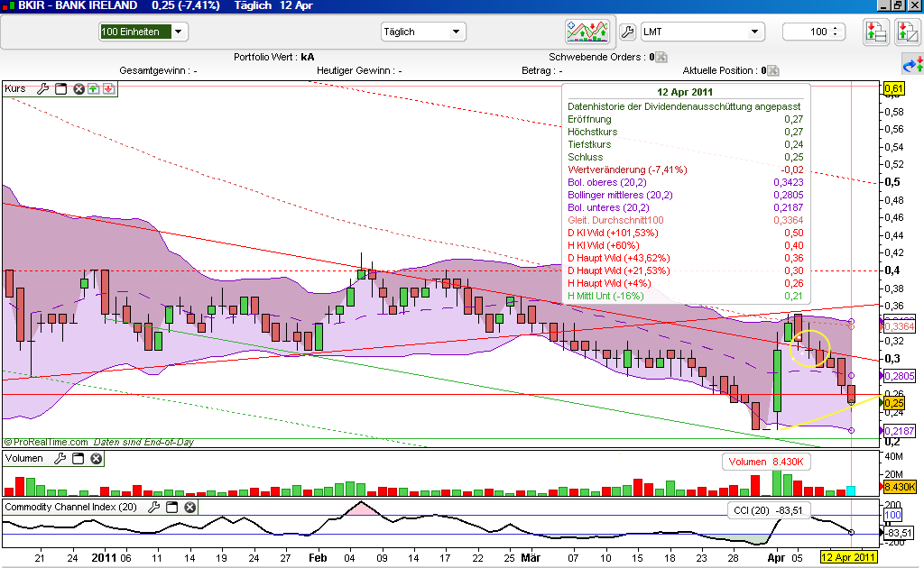Open the chart trading mode icon
924x568 pixels.
click(587, 32)
